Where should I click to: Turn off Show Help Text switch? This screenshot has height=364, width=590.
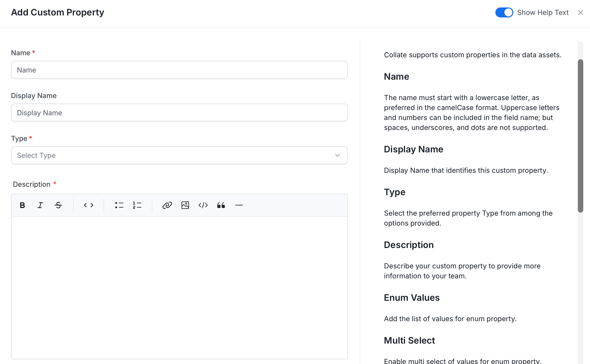point(504,12)
